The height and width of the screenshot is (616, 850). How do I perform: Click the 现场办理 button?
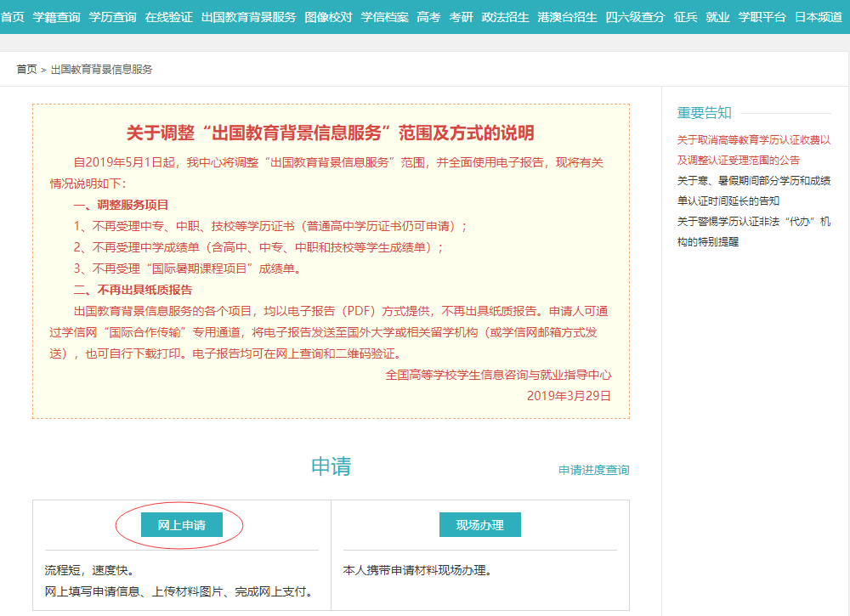coord(479,524)
